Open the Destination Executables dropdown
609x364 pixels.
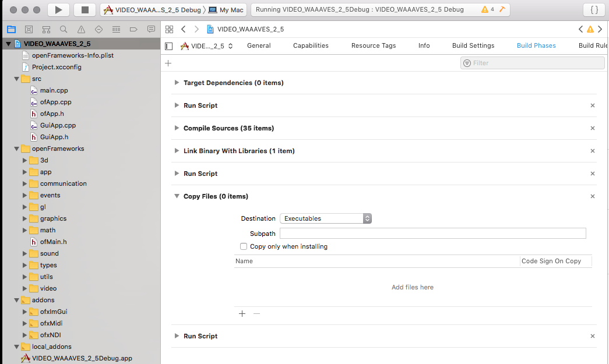326,218
